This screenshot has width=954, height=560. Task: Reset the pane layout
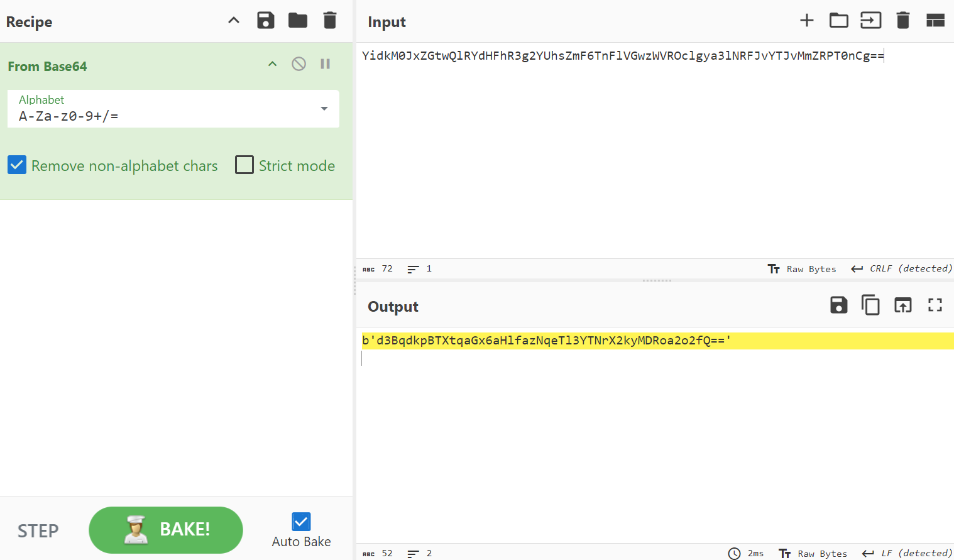pyautogui.click(x=935, y=21)
